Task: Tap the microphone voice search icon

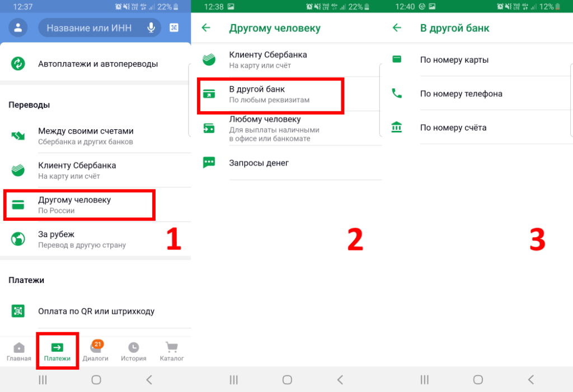Action: click(151, 27)
